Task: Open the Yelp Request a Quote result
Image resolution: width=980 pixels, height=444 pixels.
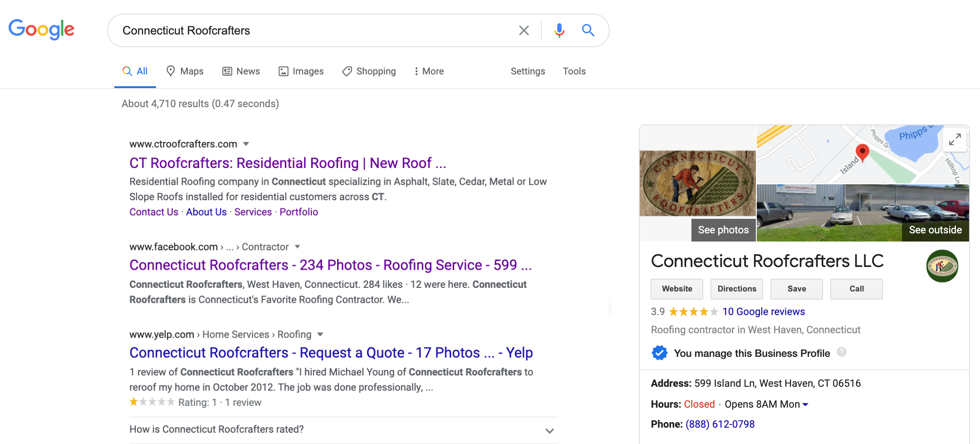Action: pos(331,353)
